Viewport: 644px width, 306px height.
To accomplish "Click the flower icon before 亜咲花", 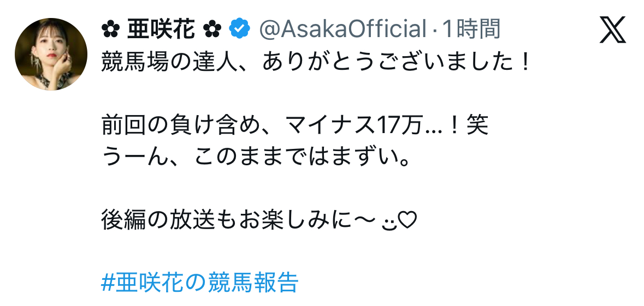I will point(110,29).
